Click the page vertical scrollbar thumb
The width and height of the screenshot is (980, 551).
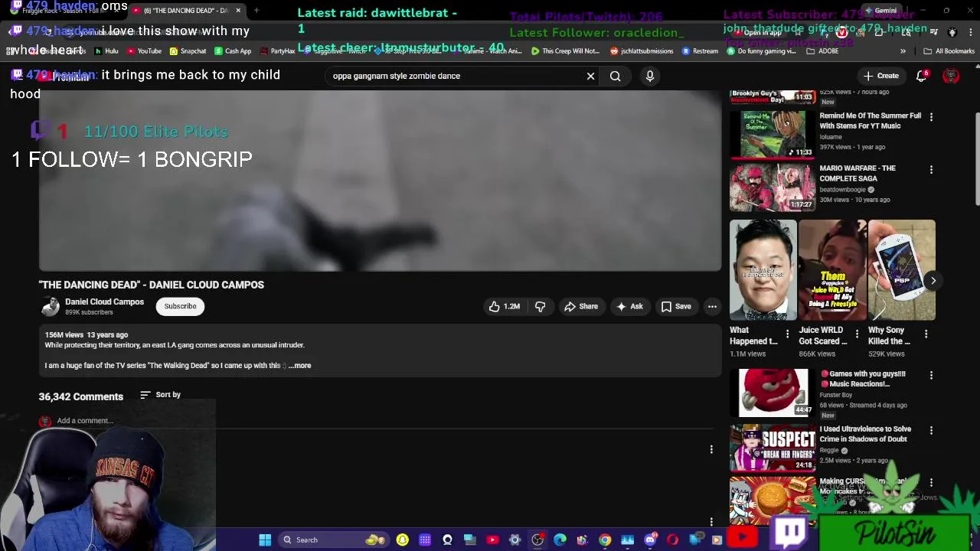coord(977,158)
